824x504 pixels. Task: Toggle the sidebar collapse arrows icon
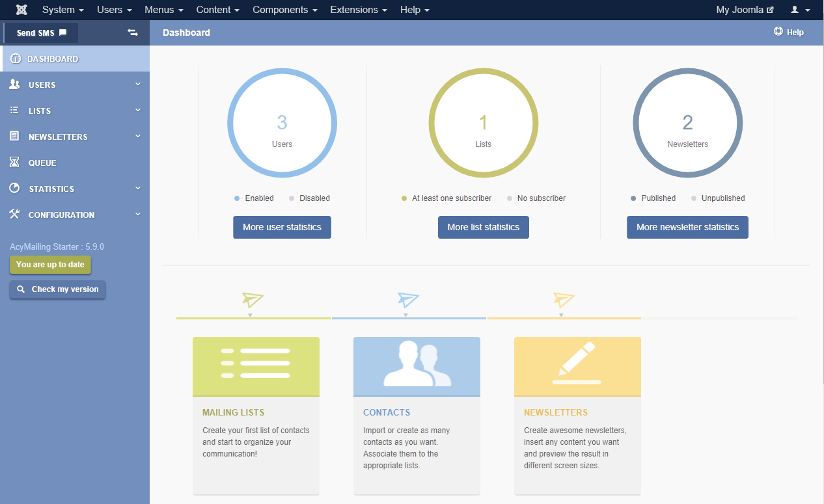click(x=133, y=33)
